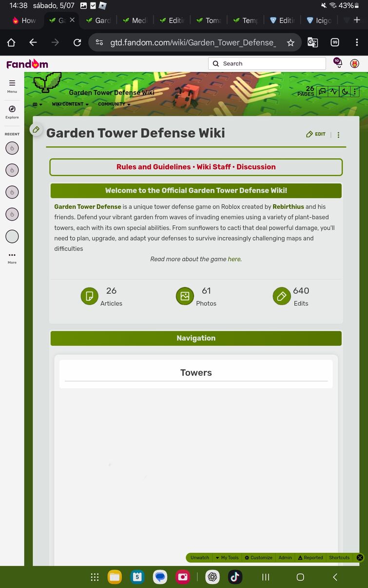Image resolution: width=368 pixels, height=588 pixels.
Task: Switch to the Toma browser tab
Action: click(208, 20)
